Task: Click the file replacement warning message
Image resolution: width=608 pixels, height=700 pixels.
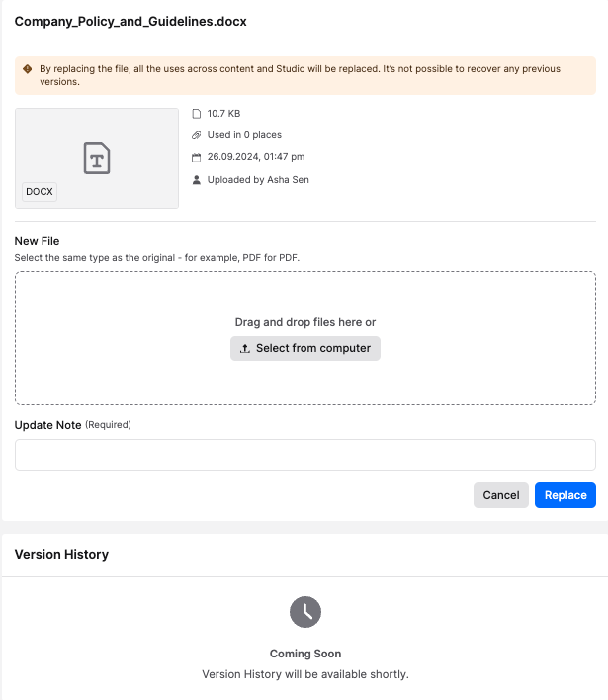Action: (x=300, y=75)
